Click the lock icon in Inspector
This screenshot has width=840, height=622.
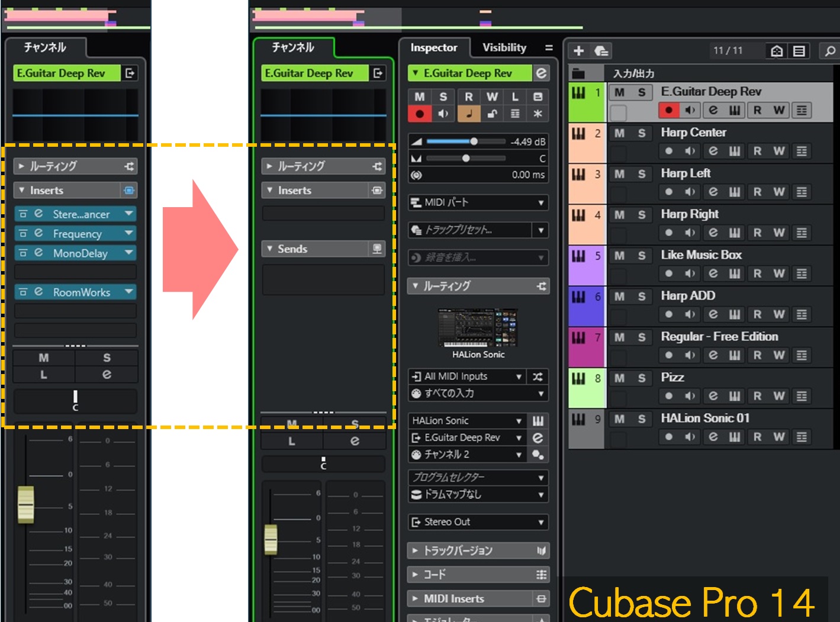point(492,114)
